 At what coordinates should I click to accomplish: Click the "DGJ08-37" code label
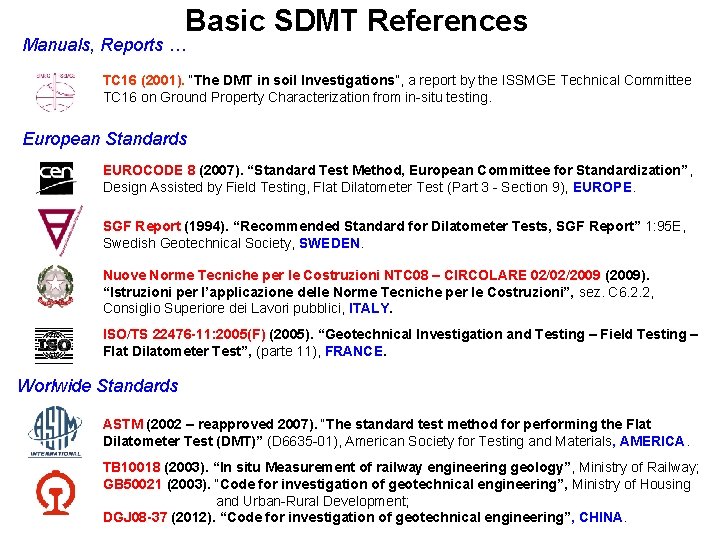(x=135, y=518)
